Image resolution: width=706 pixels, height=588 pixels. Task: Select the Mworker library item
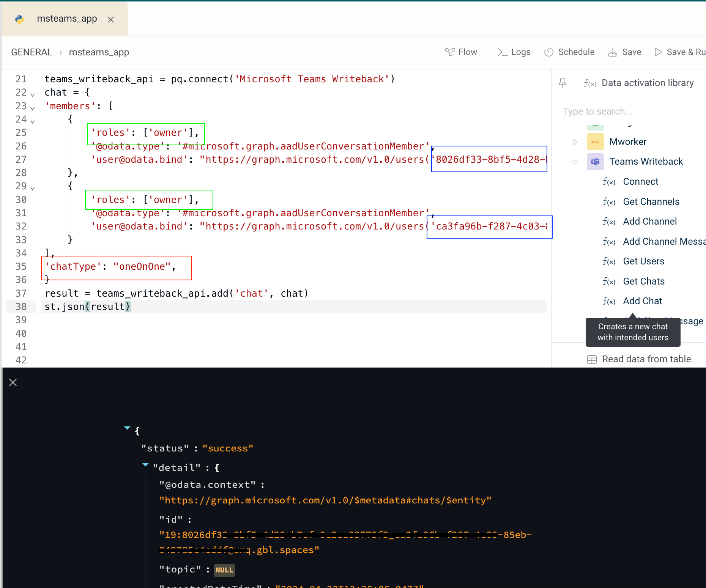point(628,142)
